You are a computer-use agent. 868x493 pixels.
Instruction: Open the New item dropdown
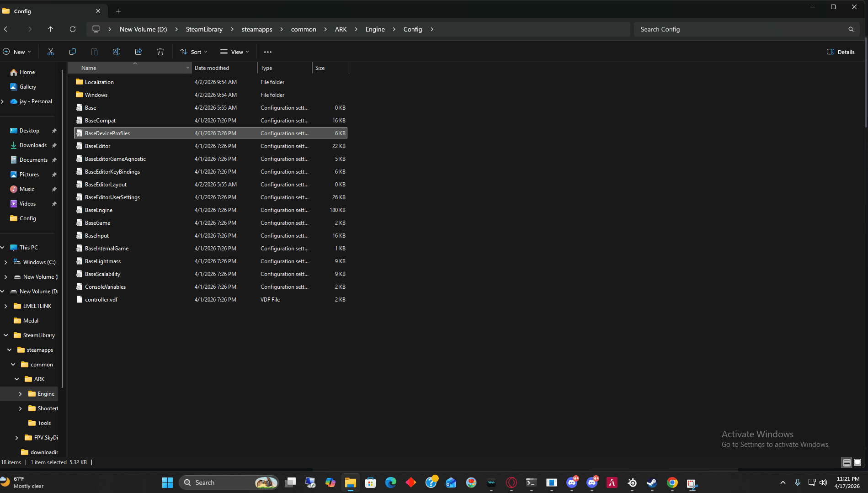point(17,52)
